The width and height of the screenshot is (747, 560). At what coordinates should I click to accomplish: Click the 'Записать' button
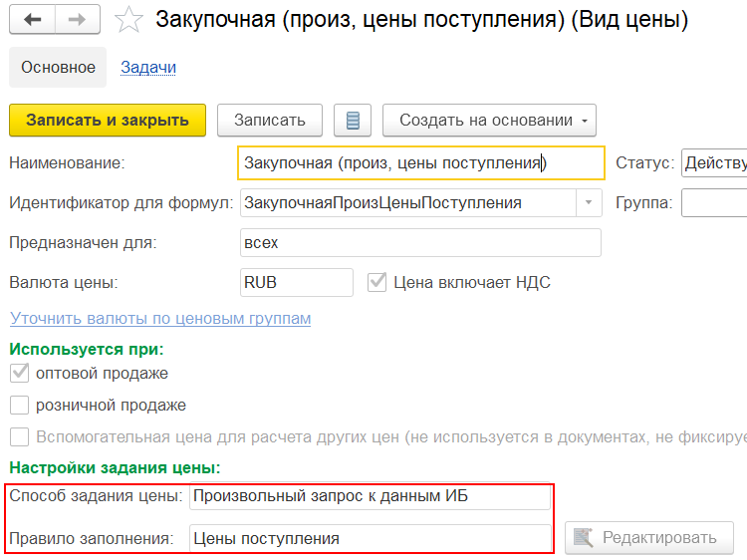pyautogui.click(x=269, y=121)
